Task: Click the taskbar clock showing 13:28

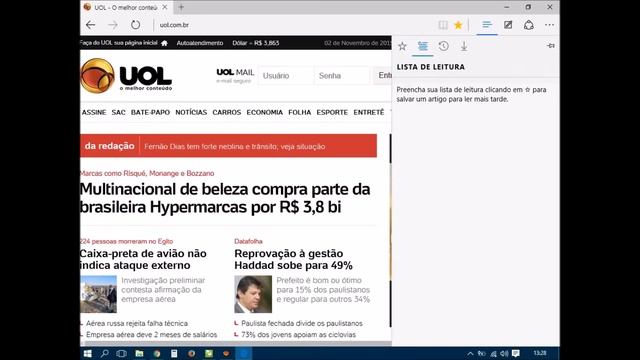Action: [540, 353]
